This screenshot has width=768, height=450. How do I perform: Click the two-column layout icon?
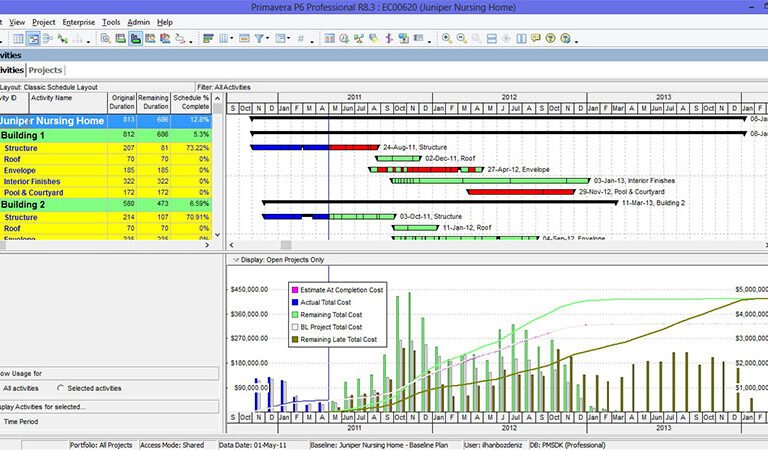(x=521, y=38)
